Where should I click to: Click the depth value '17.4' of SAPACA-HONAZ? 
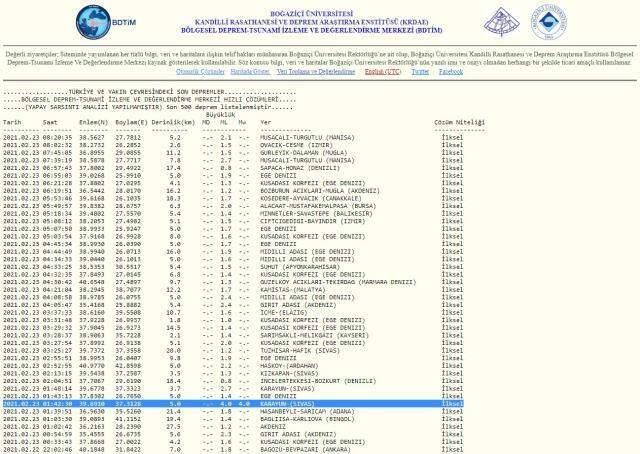pos(173,168)
